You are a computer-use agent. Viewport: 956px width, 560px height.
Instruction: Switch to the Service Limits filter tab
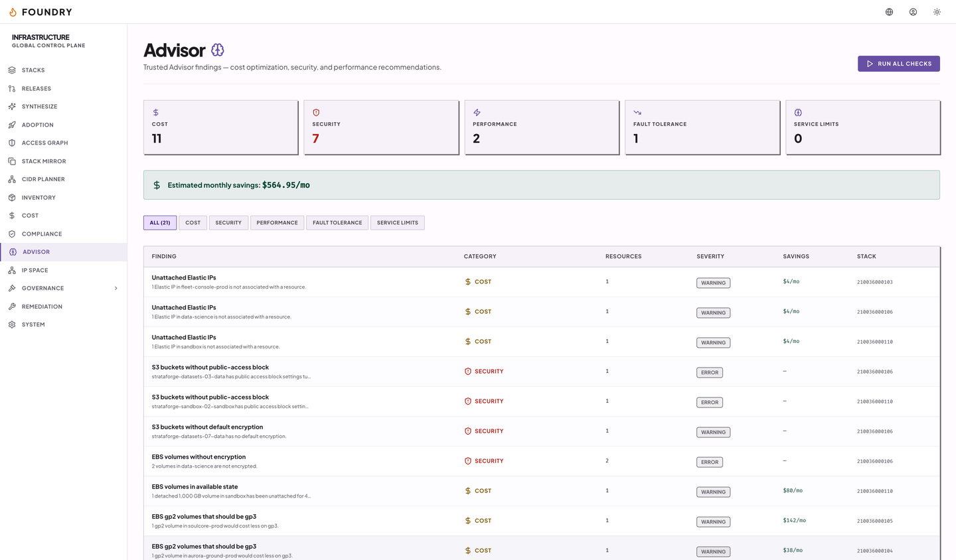click(x=398, y=223)
